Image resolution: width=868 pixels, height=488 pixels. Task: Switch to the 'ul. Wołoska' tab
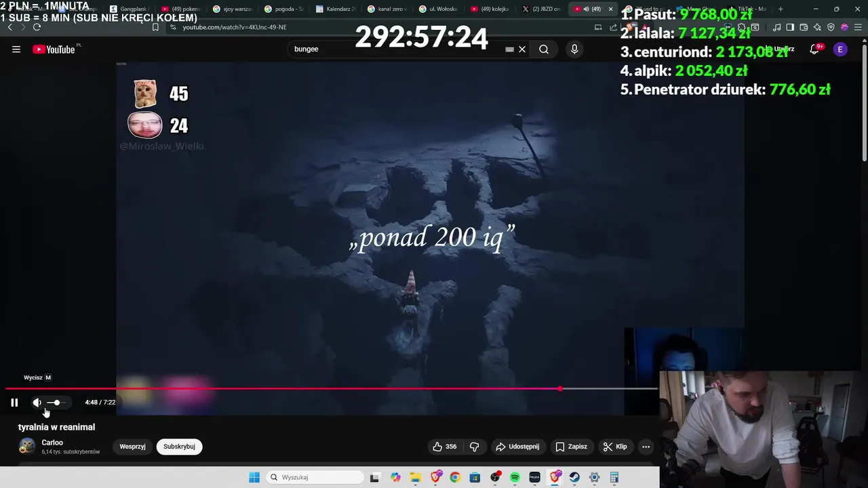[x=439, y=9]
